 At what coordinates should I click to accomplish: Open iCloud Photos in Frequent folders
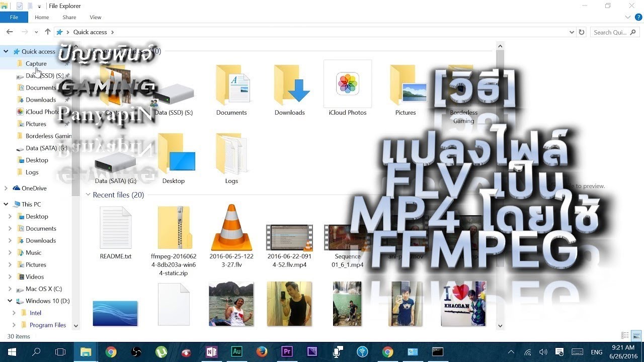point(348,83)
